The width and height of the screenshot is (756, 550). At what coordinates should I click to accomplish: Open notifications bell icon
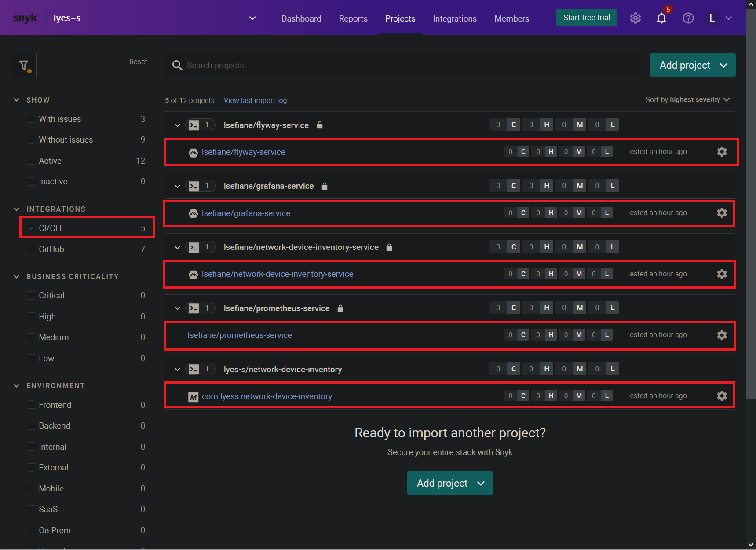tap(661, 18)
